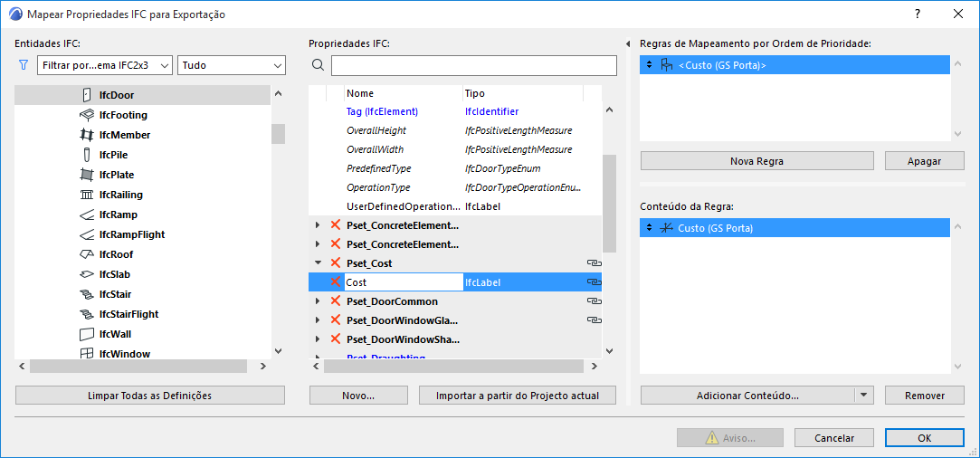Screen dimensions: 980x458
Task: Expand the first Pset_ConcreteElement... group
Action: tap(318, 225)
